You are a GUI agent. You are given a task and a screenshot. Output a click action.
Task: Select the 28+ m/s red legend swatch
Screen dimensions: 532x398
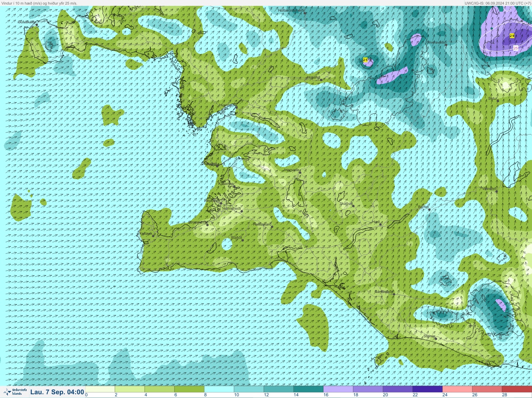tap(517, 389)
